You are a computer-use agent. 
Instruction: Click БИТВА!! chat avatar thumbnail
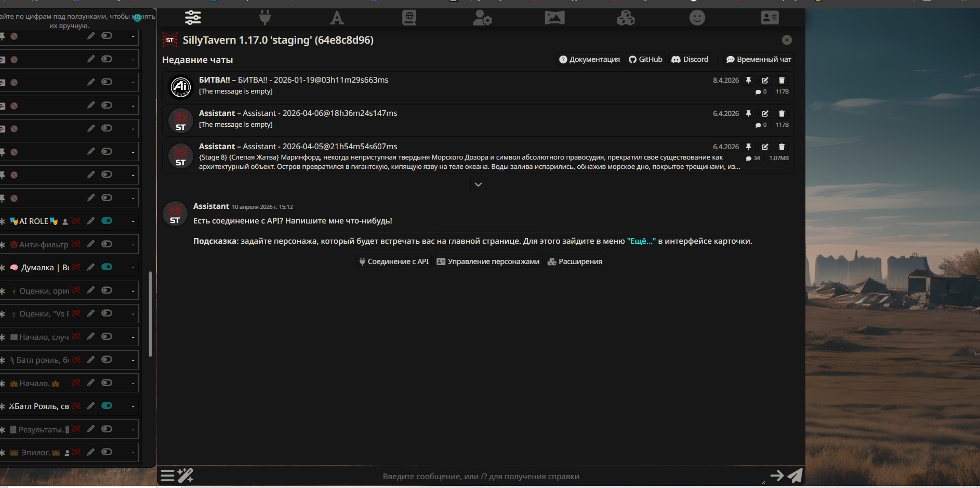[x=181, y=87]
